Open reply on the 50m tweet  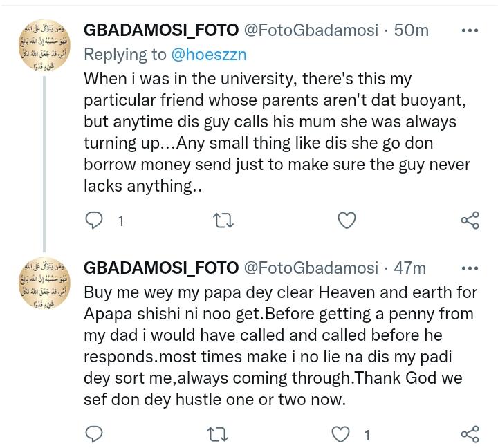pos(94,220)
